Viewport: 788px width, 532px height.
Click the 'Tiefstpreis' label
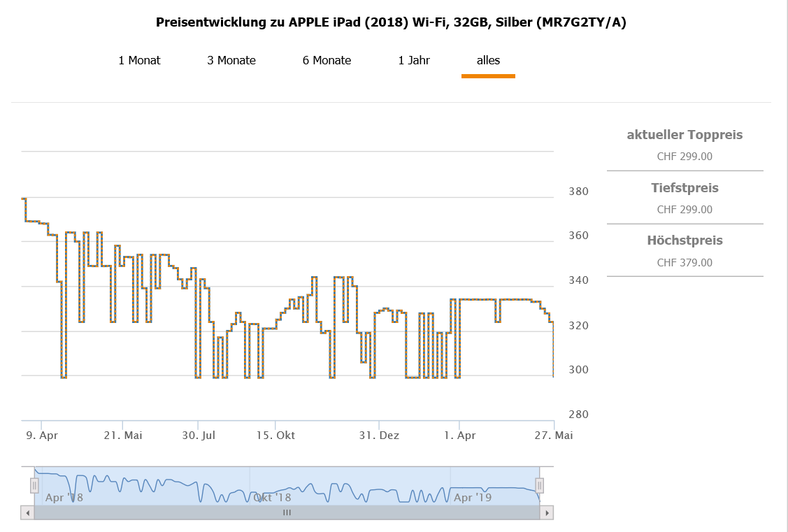click(685, 188)
